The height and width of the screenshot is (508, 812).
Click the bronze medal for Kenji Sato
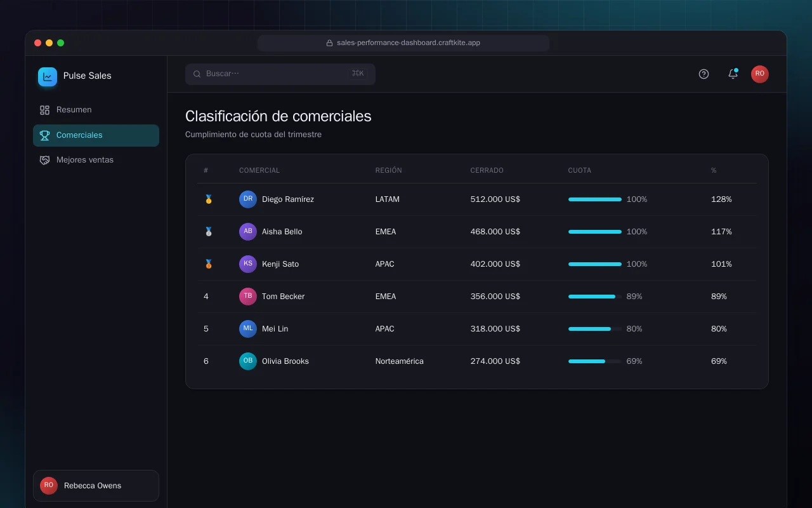pyautogui.click(x=208, y=264)
